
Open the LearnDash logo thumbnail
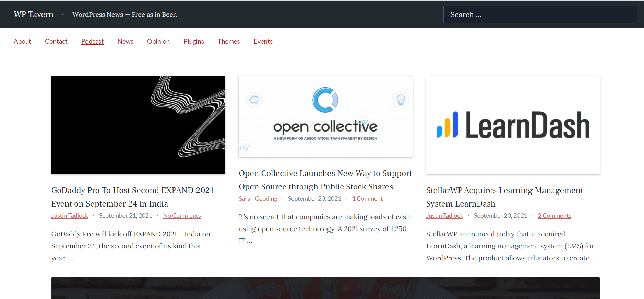[513, 125]
